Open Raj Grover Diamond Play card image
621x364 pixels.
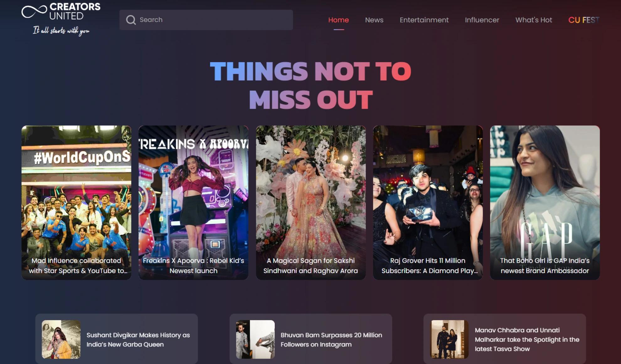(428, 203)
